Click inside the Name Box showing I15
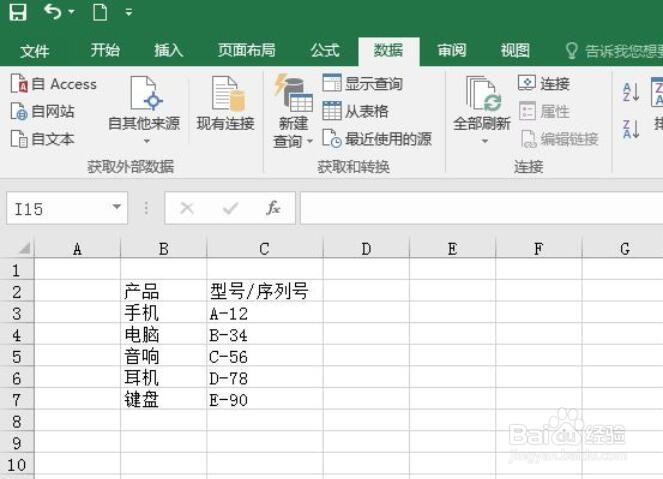 (x=57, y=208)
